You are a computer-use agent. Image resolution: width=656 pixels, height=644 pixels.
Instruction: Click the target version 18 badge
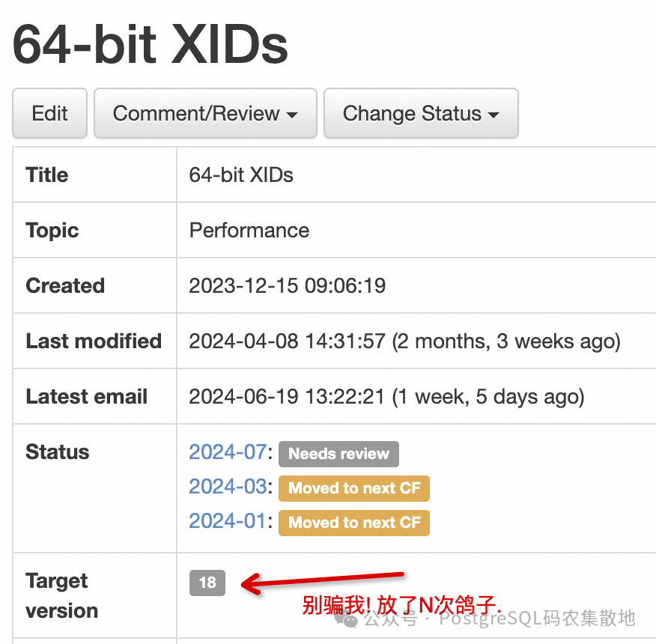point(207,583)
